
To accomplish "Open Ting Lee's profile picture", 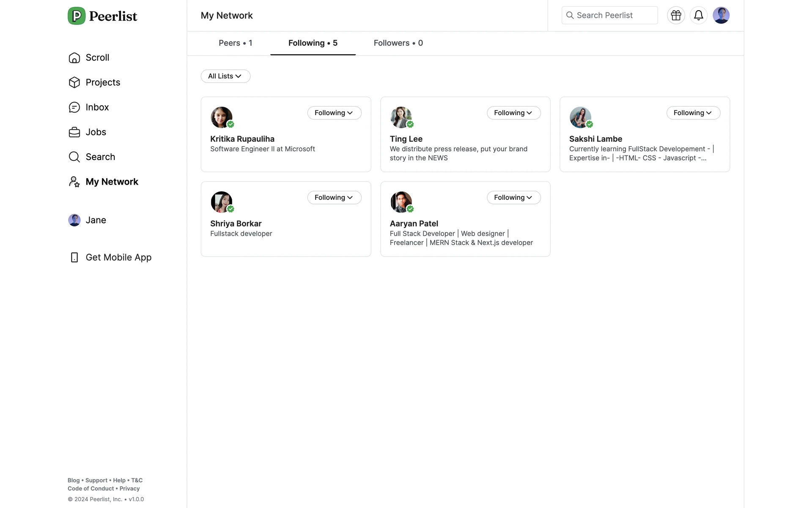I will [401, 117].
